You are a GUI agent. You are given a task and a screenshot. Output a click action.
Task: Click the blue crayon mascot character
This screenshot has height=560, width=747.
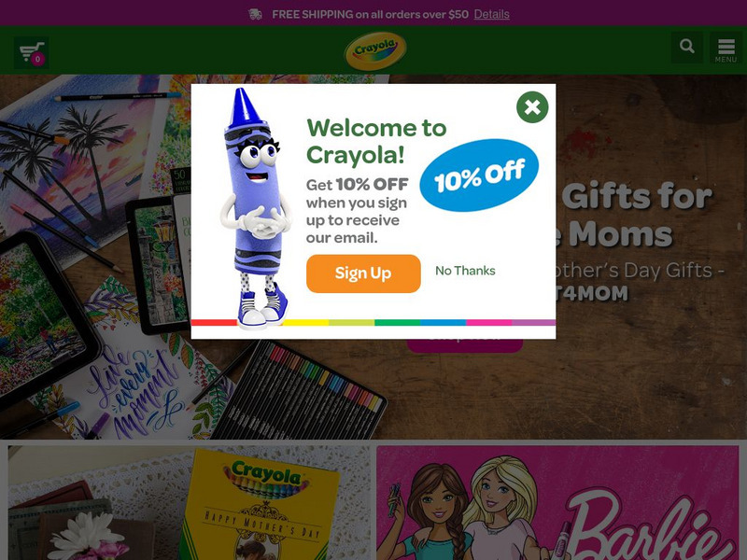point(255,208)
